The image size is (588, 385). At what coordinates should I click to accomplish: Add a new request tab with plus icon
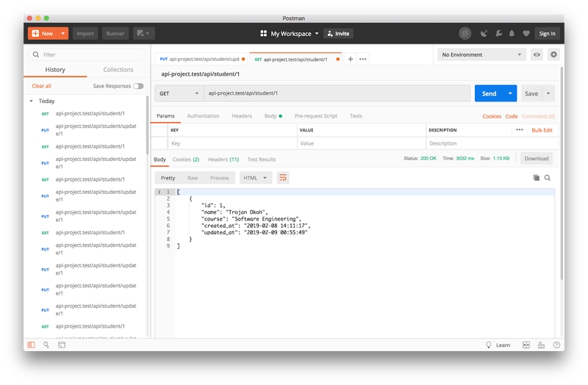click(351, 59)
